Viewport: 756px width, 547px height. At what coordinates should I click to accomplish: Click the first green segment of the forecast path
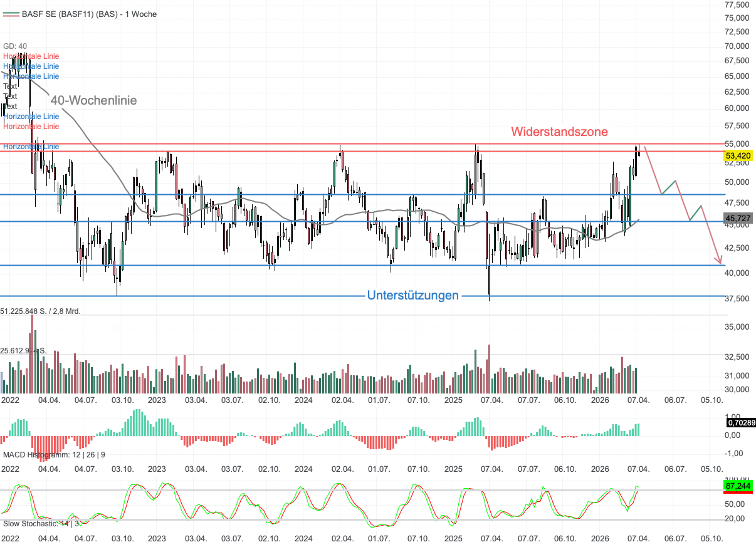(x=668, y=187)
